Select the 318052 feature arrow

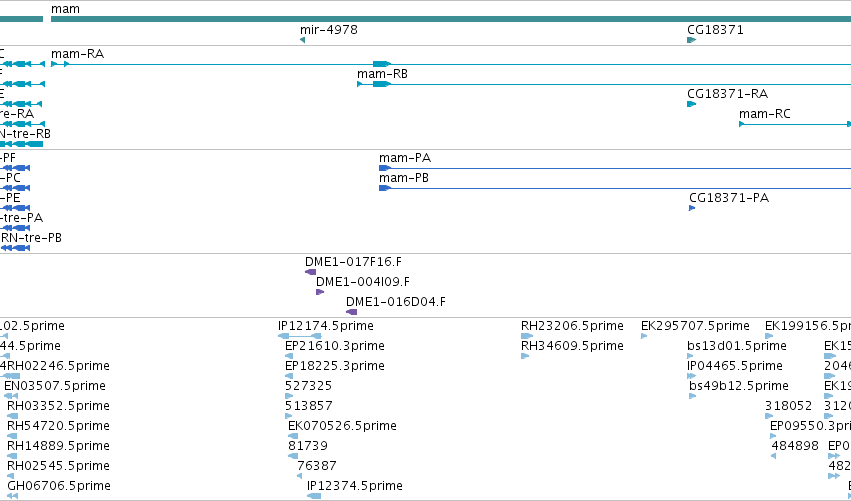click(769, 416)
